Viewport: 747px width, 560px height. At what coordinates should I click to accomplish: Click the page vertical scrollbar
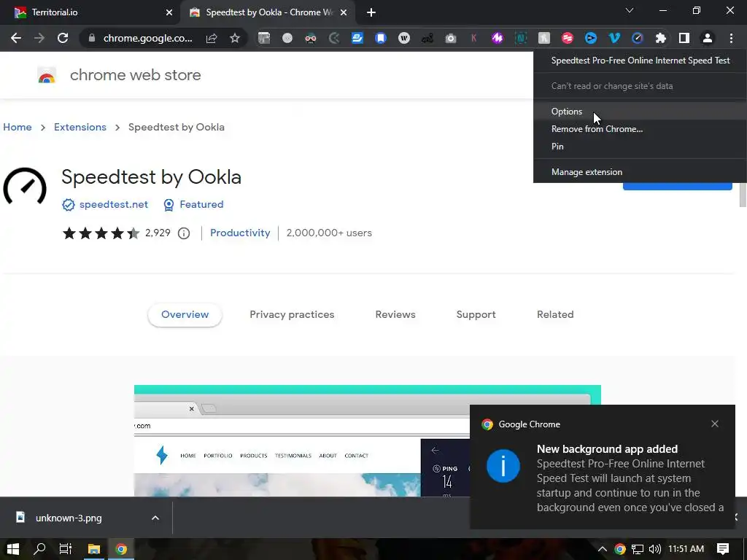click(743, 194)
